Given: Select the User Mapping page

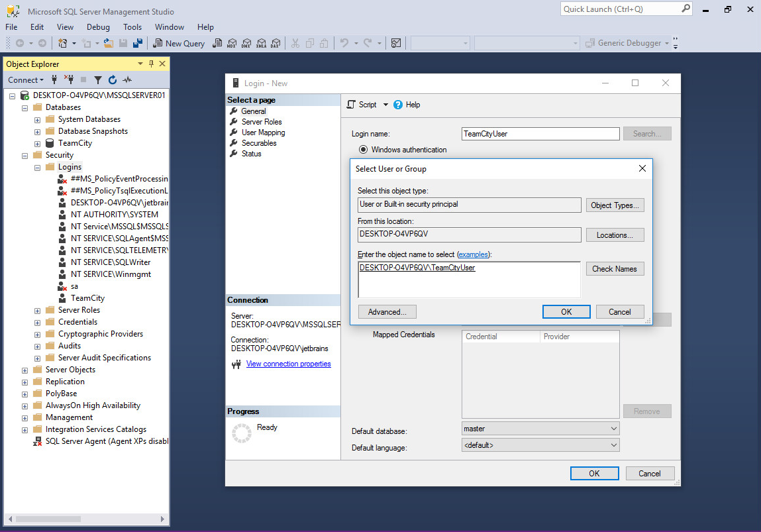Looking at the screenshot, I should [x=263, y=133].
